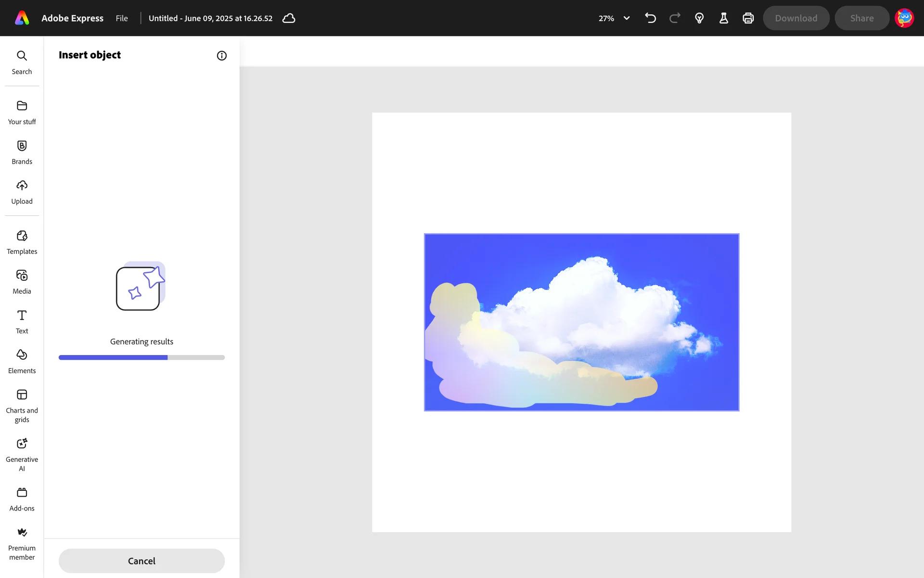Viewport: 924px width, 578px height.
Task: Click the lightbulb tips icon
Action: 699,18
